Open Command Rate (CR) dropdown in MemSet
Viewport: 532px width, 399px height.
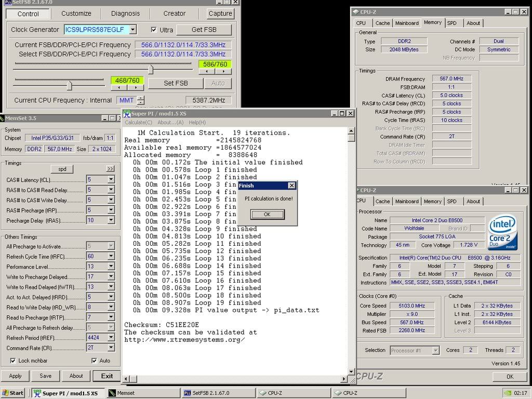(x=111, y=348)
